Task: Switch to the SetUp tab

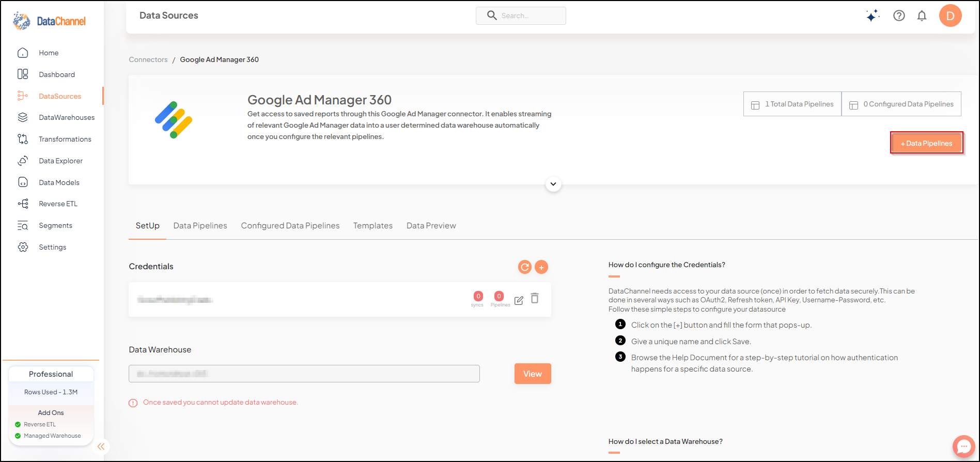Action: click(x=147, y=226)
